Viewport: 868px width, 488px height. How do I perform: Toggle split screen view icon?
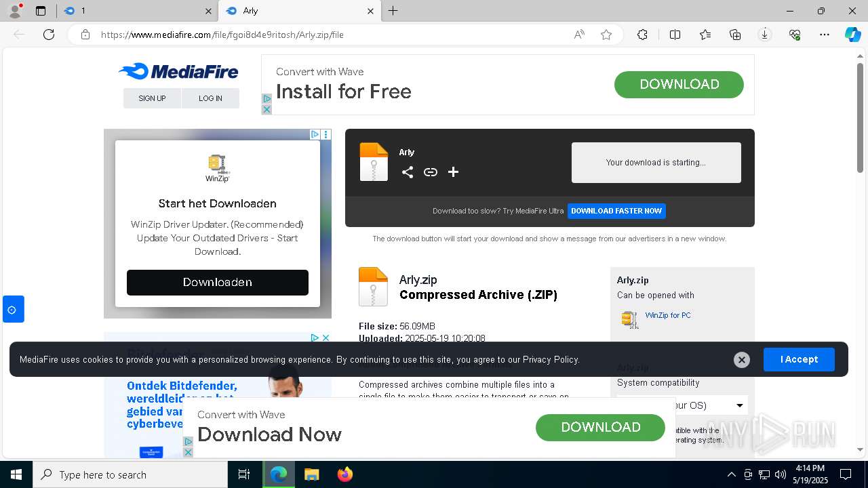(x=675, y=35)
